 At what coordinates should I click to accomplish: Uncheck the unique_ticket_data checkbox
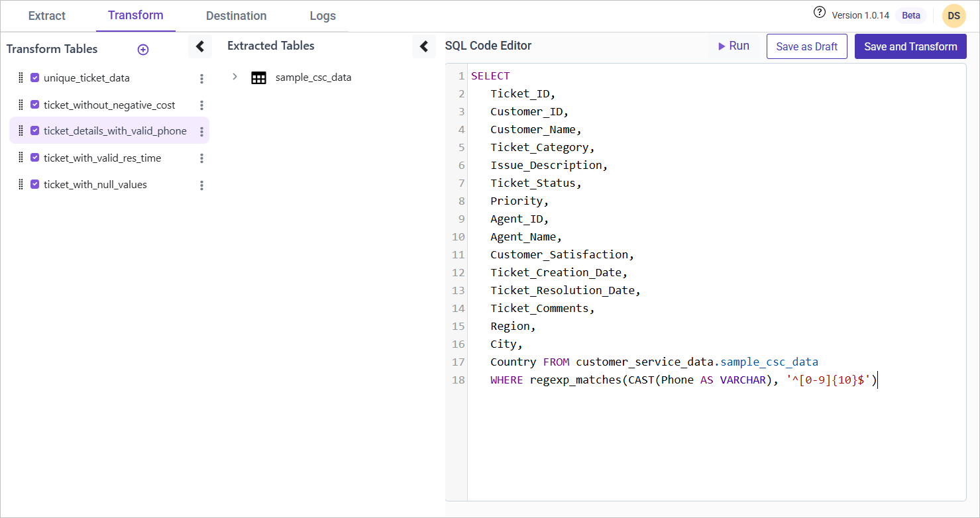pyautogui.click(x=35, y=78)
